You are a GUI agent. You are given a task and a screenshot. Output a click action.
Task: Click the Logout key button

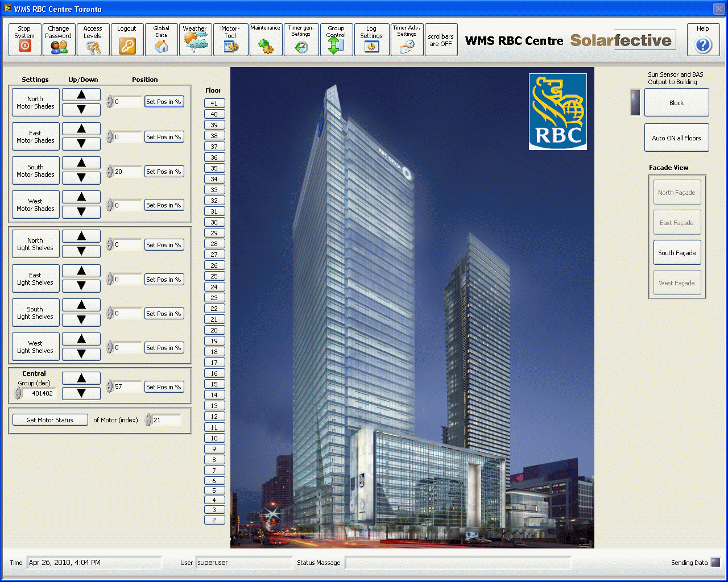[127, 39]
